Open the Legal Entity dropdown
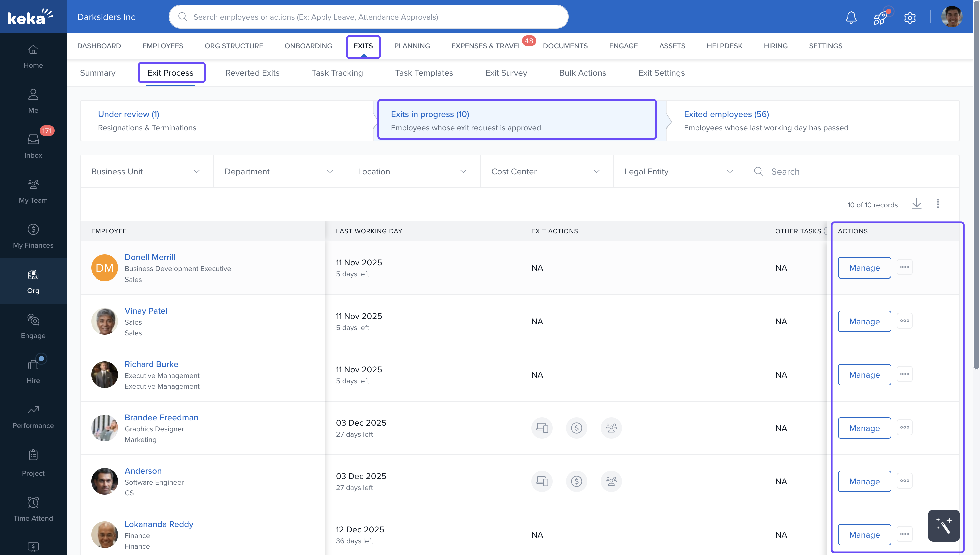Screen dimensions: 980x555 coord(680,171)
